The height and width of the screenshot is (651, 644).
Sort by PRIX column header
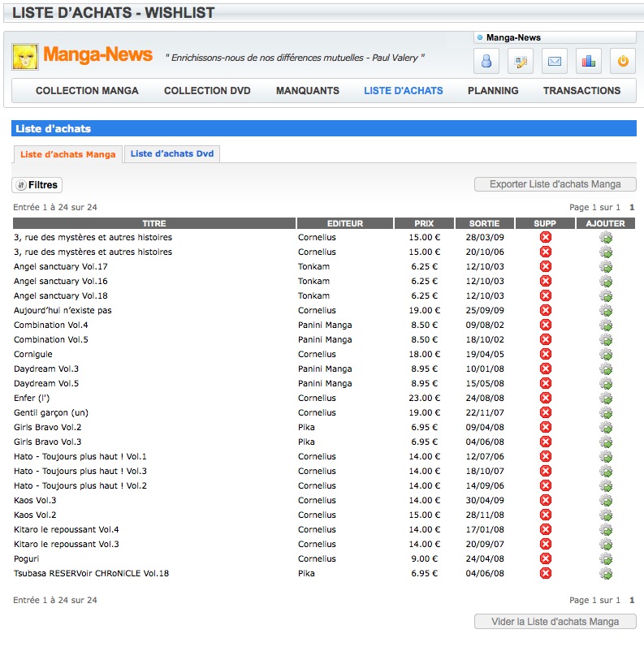point(424,223)
